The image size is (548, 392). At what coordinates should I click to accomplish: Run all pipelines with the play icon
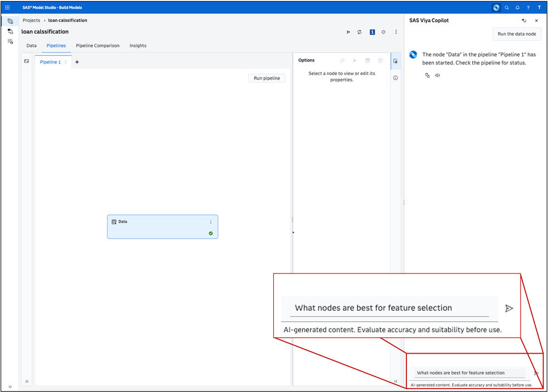click(348, 32)
